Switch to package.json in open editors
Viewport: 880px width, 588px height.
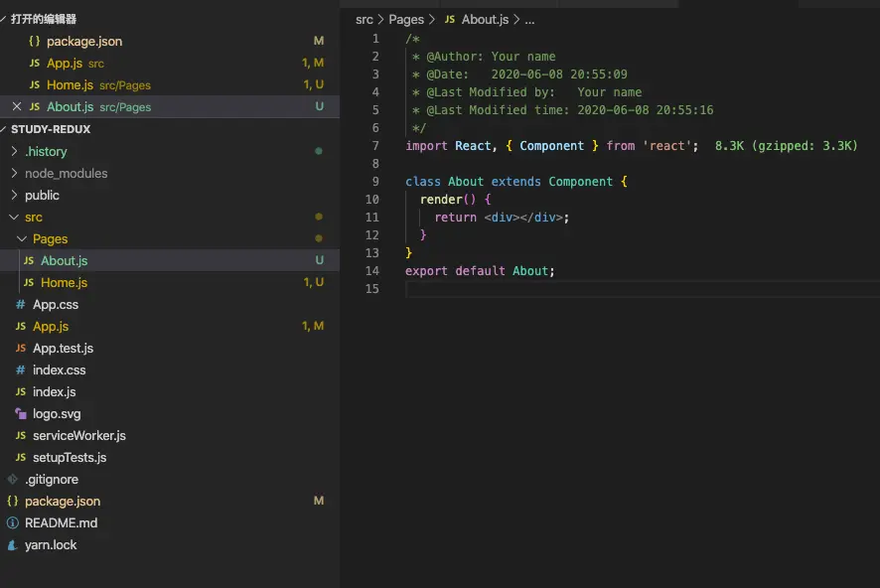[x=170, y=41]
